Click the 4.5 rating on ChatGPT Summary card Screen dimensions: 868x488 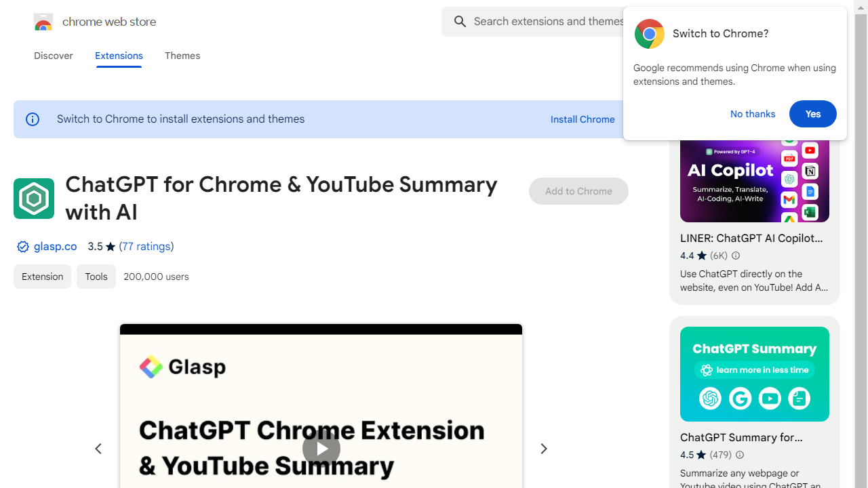[687, 455]
